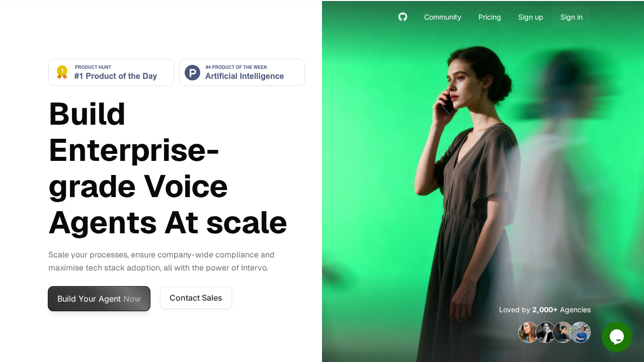Click Build Your Agent Now button

pyautogui.click(x=99, y=299)
